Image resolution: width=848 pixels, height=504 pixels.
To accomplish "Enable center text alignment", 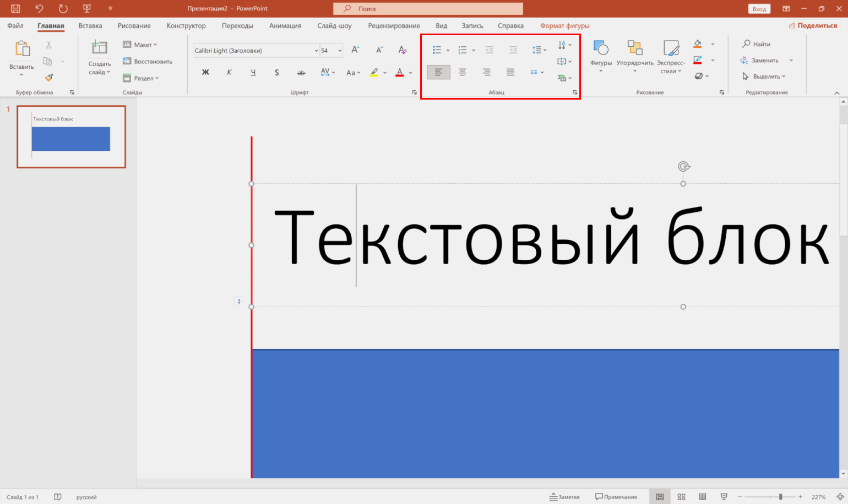I will (x=463, y=72).
